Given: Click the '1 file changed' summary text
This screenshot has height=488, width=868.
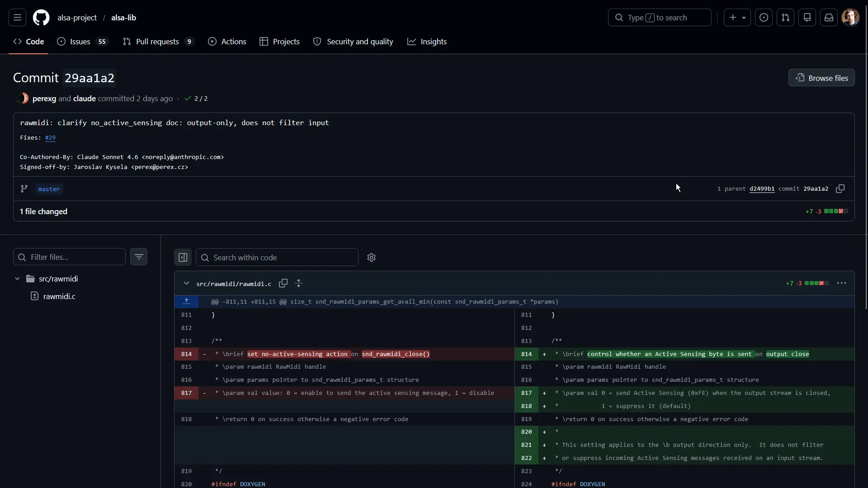Looking at the screenshot, I should 43,211.
